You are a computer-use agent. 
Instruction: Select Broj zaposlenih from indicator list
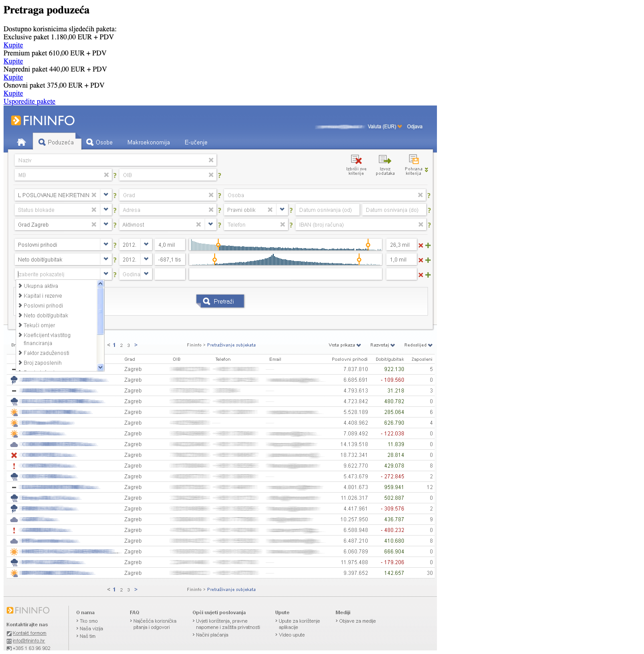pyautogui.click(x=42, y=363)
